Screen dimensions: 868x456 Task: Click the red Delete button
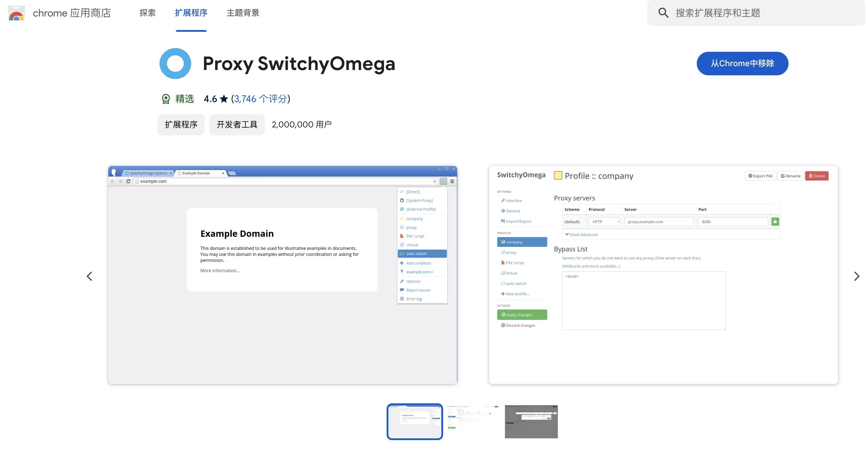click(x=817, y=176)
